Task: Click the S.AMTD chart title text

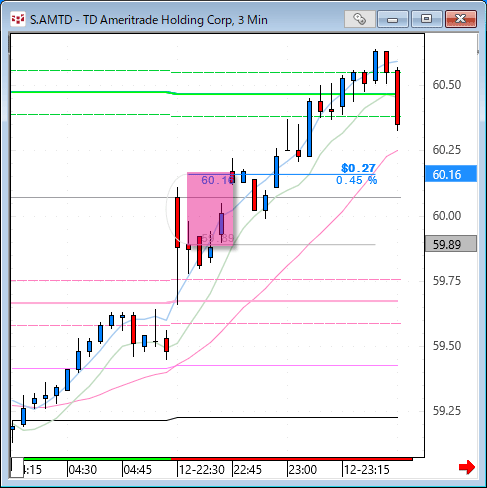Action: click(149, 20)
